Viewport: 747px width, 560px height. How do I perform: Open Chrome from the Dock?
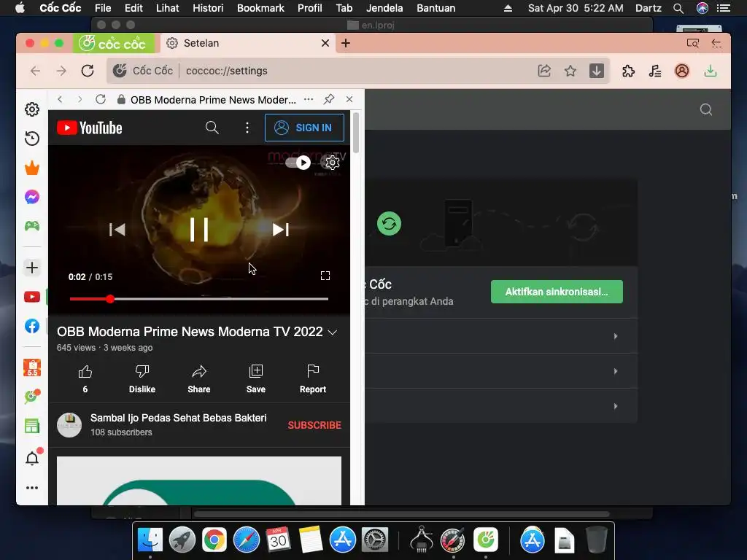pyautogui.click(x=214, y=540)
